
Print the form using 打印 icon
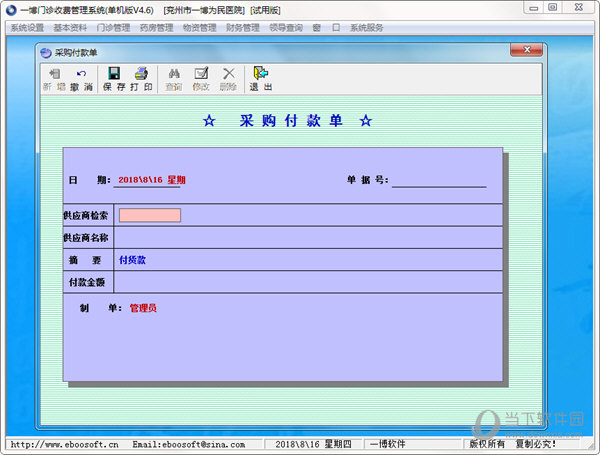pyautogui.click(x=141, y=79)
